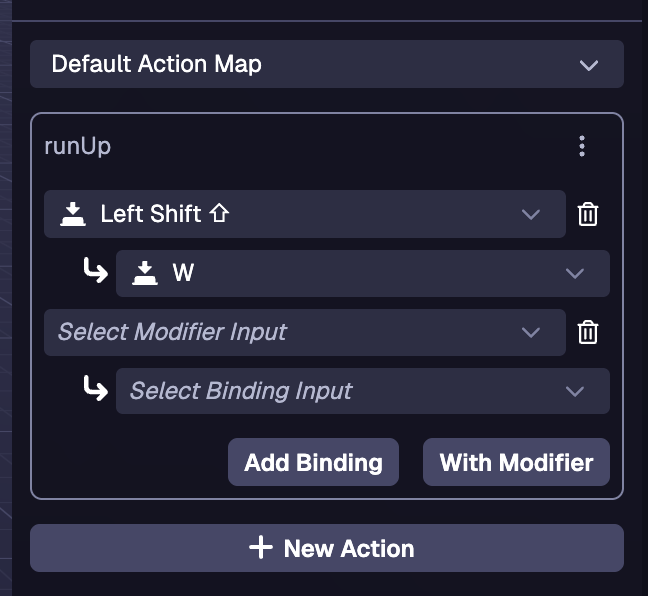The height and width of the screenshot is (596, 648).
Task: Create a New Action
Action: point(326,548)
